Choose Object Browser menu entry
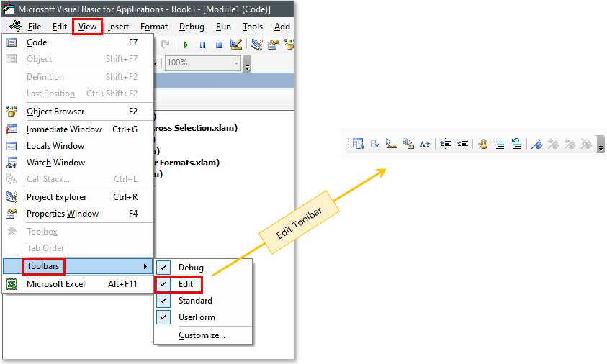607x364 pixels. (78, 112)
